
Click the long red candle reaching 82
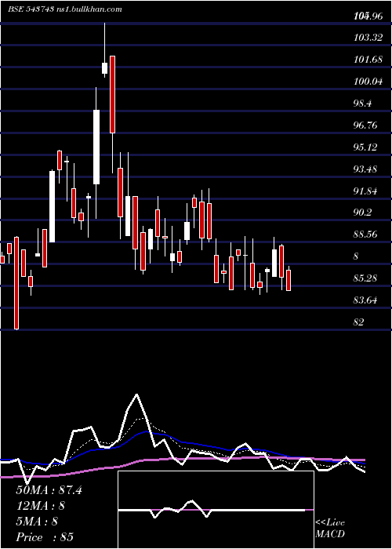[x=16, y=283]
